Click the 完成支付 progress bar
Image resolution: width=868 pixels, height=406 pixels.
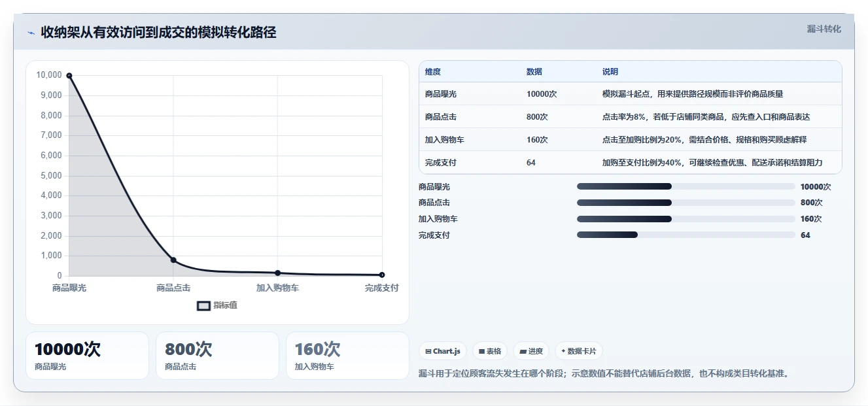coord(686,235)
